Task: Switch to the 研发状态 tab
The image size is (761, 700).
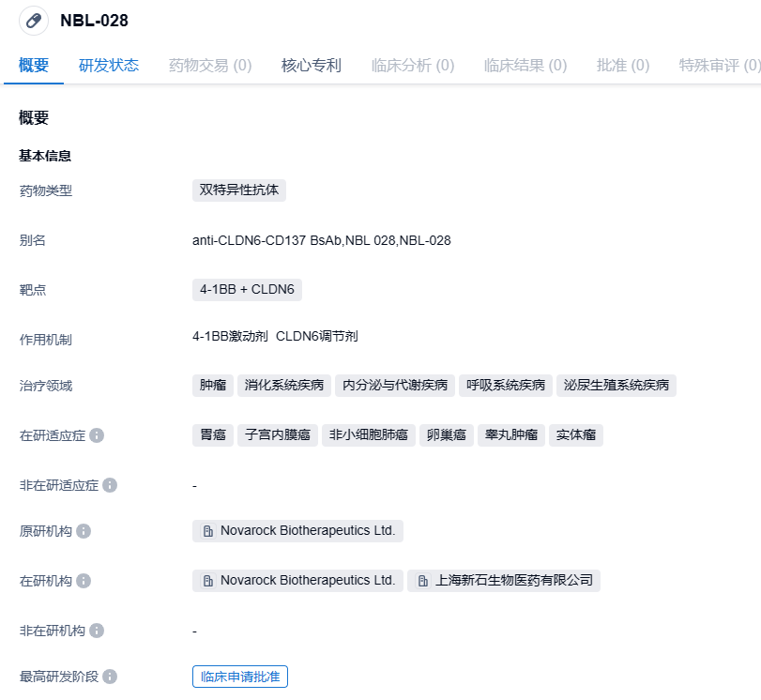Action: point(109,66)
